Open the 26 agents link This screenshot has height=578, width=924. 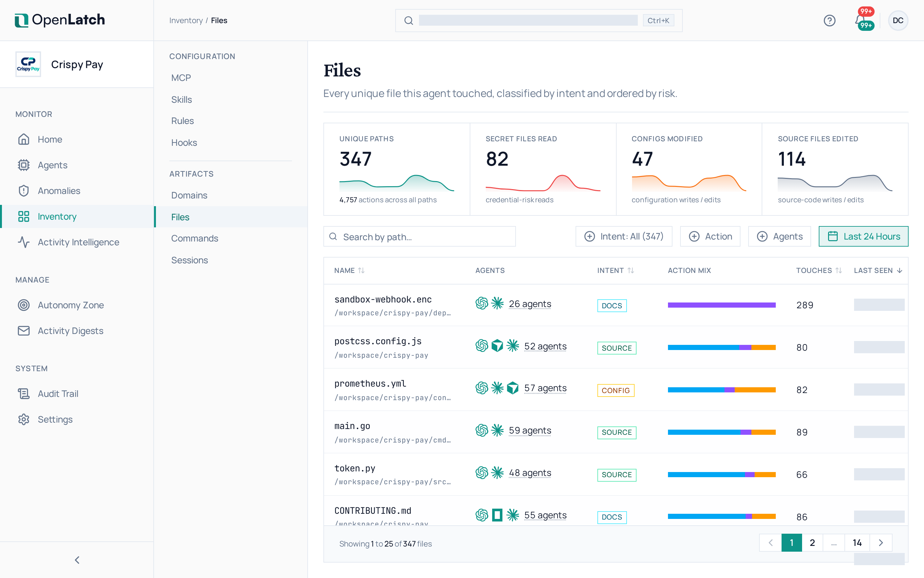530,304
